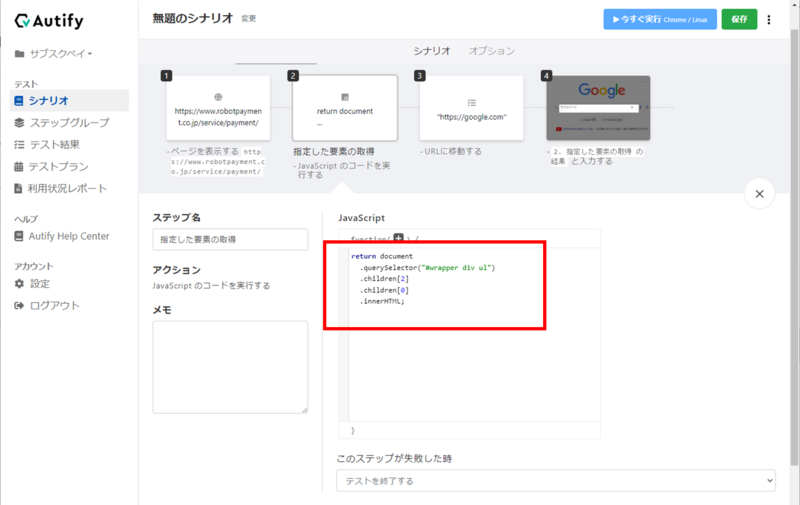Viewport: 800px width, 505px height.
Task: Open Autify Help Center link
Action: [x=69, y=236]
